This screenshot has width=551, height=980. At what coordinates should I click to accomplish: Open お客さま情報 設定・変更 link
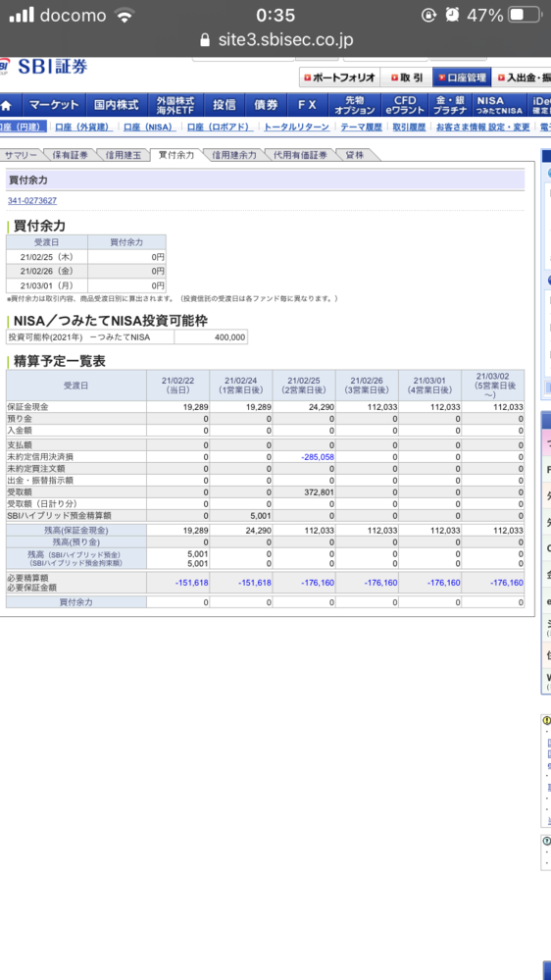pos(483,127)
